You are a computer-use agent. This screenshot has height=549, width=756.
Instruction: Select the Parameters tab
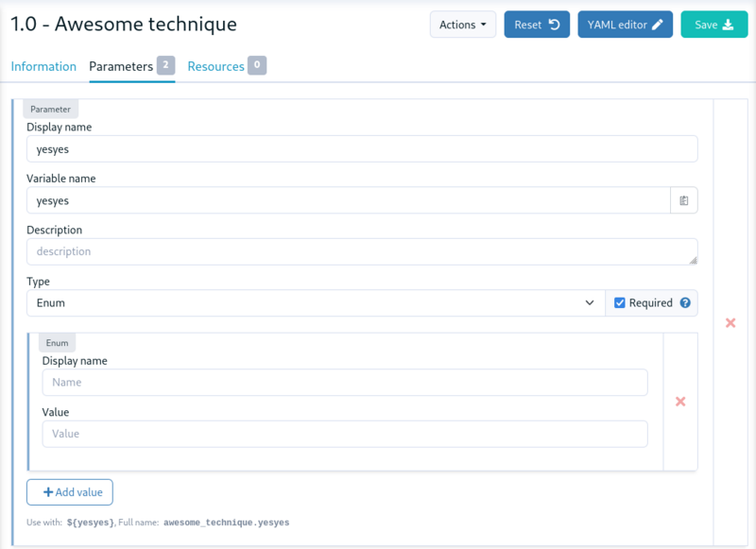[131, 66]
